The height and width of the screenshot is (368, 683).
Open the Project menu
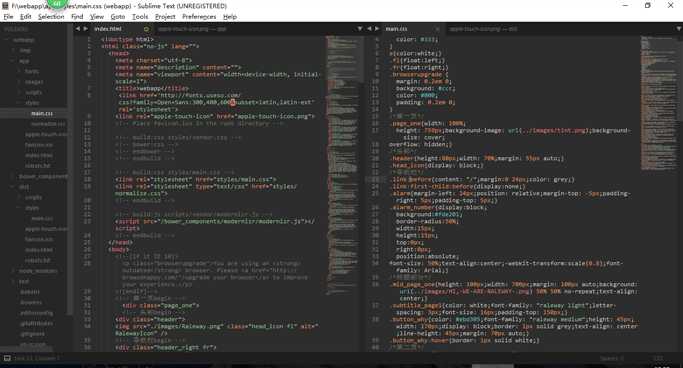tap(165, 17)
